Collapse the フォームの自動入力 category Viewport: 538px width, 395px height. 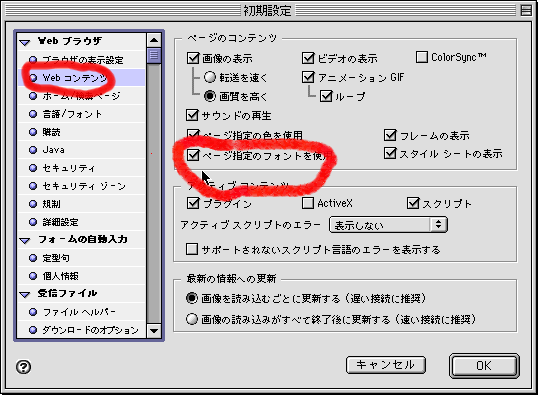25,241
